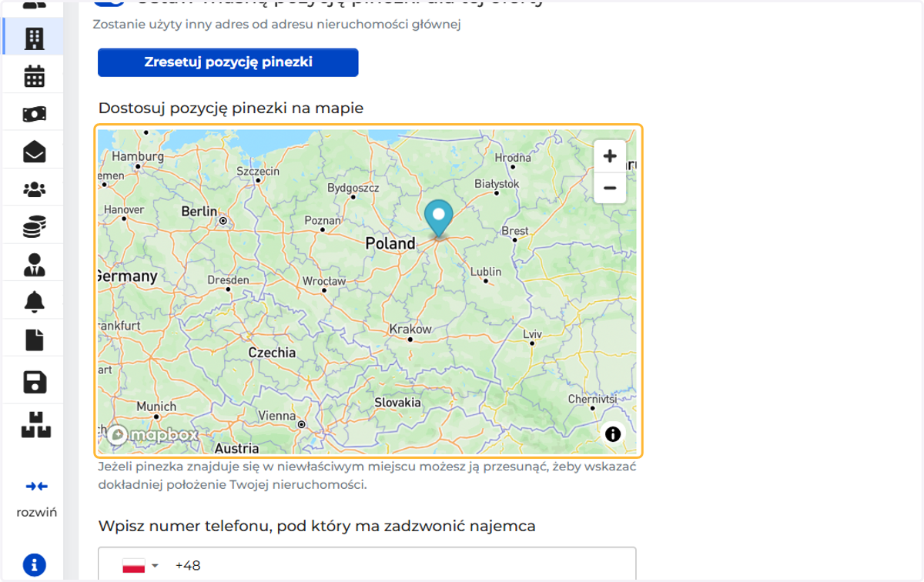
Task: Click Hamburg label on the map
Action: (138, 156)
